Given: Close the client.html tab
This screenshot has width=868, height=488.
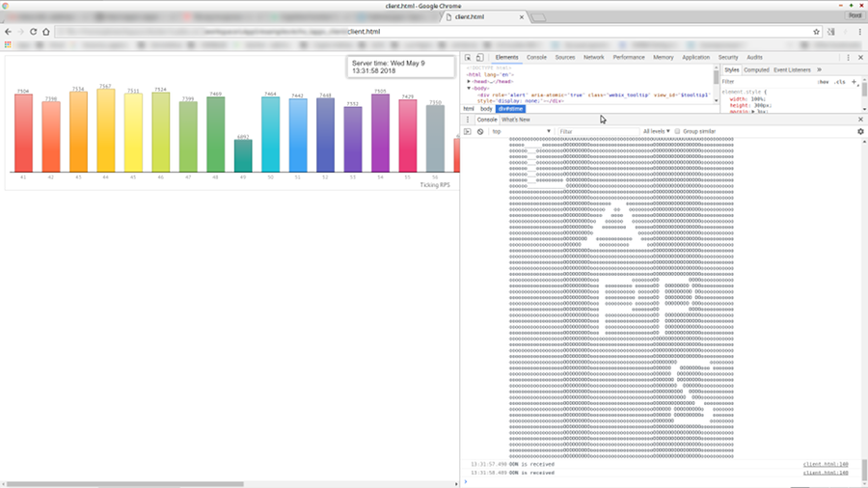Looking at the screenshot, I should 522,17.
